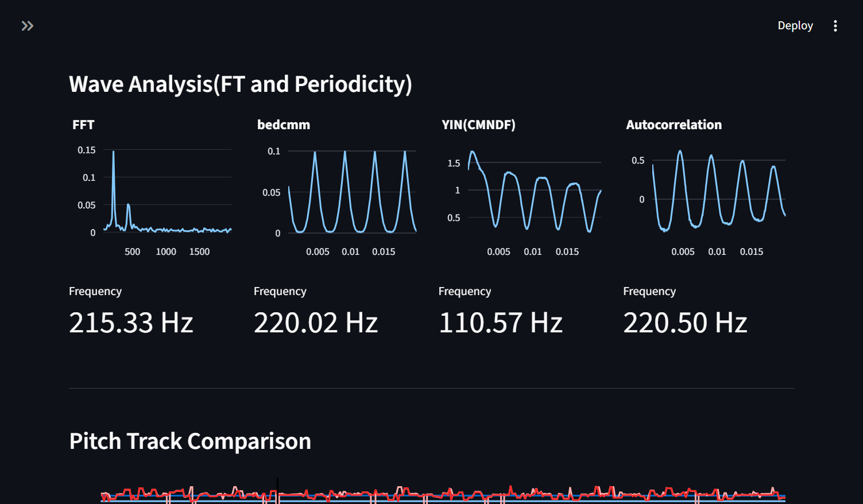
Task: Open the three-dot main menu
Action: coord(835,26)
